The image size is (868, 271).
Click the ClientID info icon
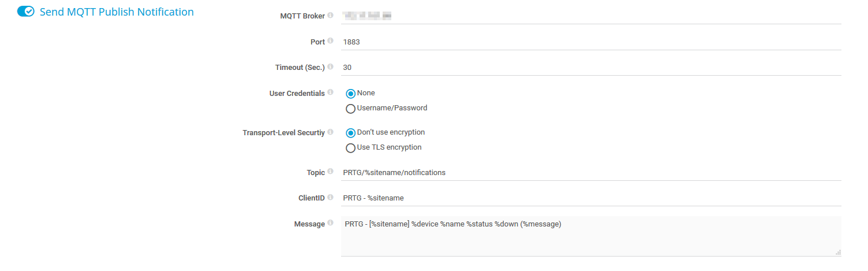[330, 198]
